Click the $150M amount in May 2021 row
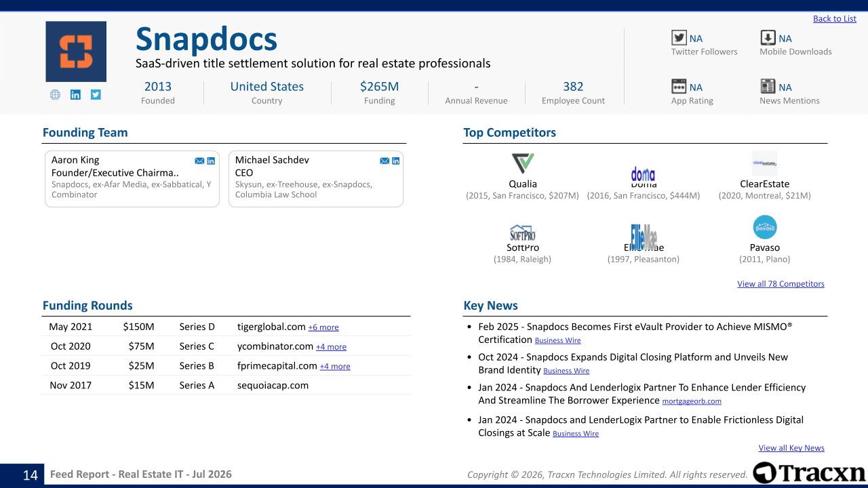868x488 pixels. coord(138,327)
